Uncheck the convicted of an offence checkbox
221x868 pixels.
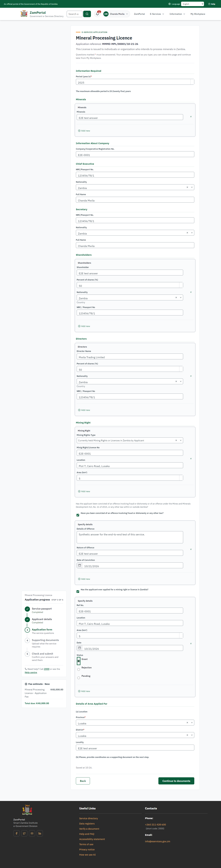point(78,515)
